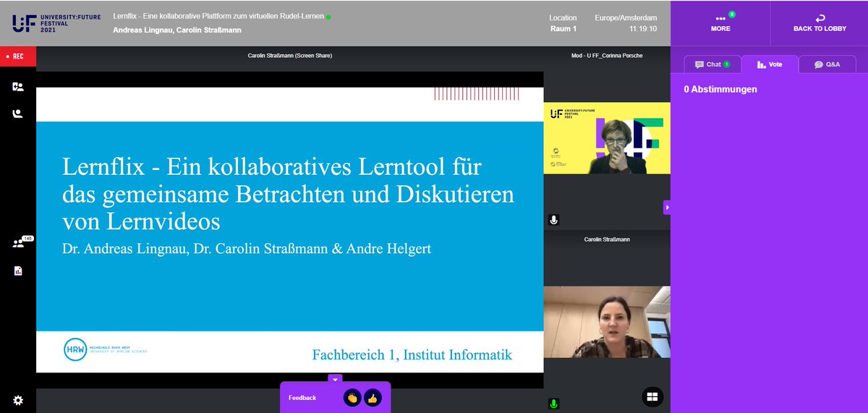Click Carolin Straßmann webcam video
This screenshot has height=413, width=868.
pyautogui.click(x=607, y=322)
